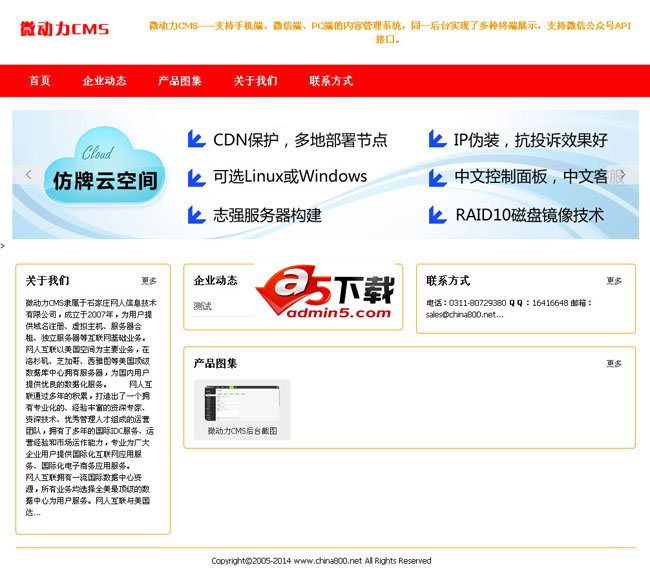This screenshot has width=650, height=585.
Task: Click the IP伪装 banner feature text
Action: click(531, 140)
